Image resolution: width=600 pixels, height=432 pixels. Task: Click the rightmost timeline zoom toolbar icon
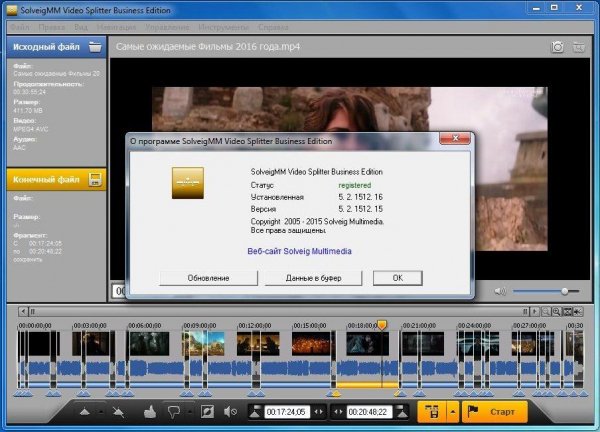(x=577, y=311)
